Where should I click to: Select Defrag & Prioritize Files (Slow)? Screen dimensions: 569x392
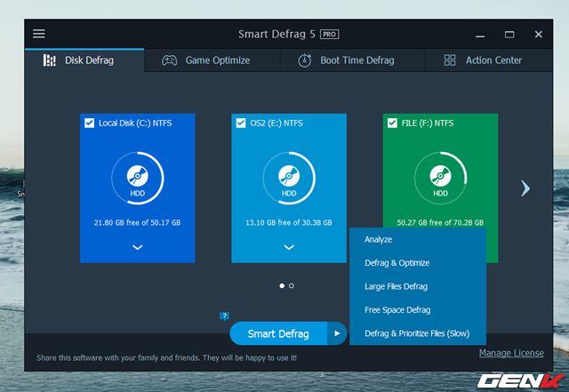tap(418, 333)
